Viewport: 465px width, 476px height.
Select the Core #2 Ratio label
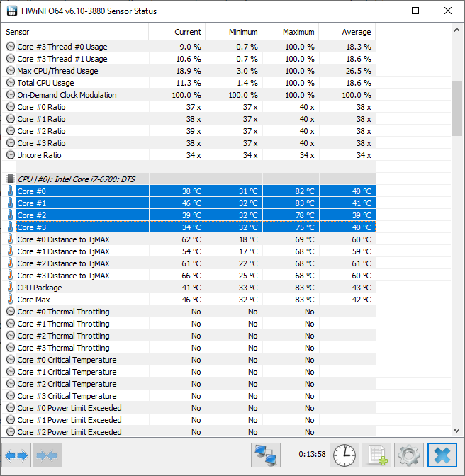point(41,131)
